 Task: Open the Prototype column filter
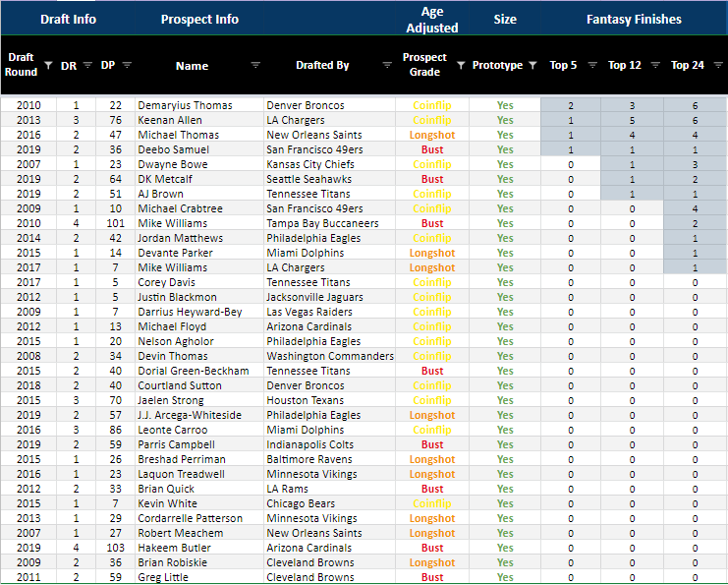pos(533,65)
